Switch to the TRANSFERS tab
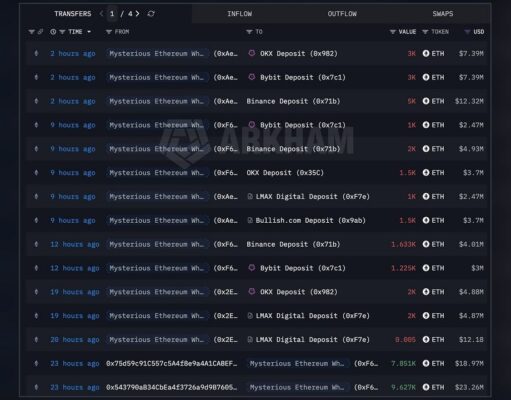Image resolution: width=511 pixels, height=400 pixels. (x=73, y=14)
